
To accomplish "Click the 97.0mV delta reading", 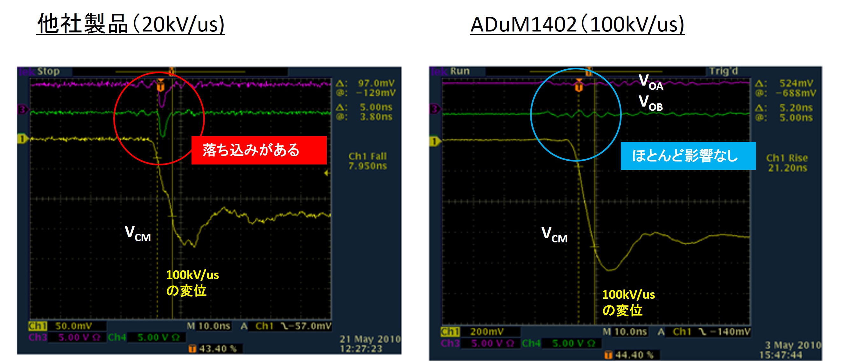I will point(376,83).
